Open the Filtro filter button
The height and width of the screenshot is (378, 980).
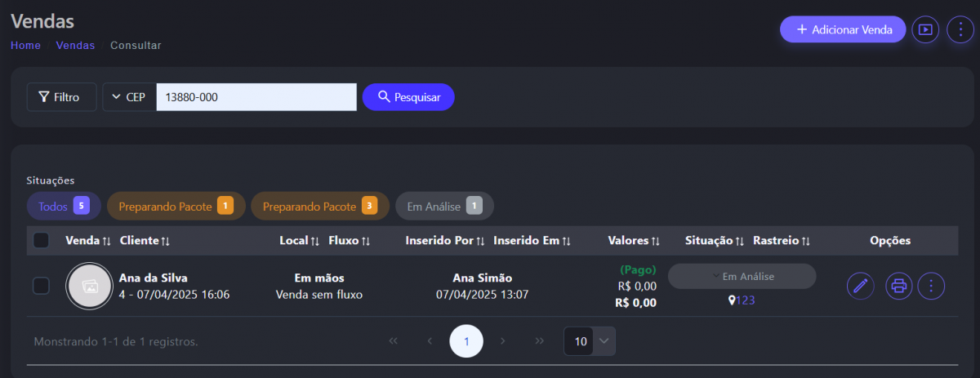point(61,97)
